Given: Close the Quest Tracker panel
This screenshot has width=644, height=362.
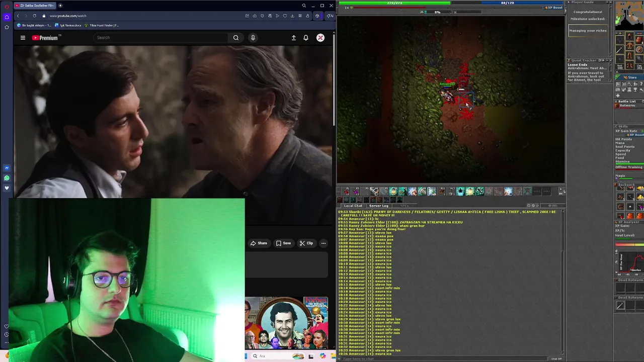Looking at the screenshot, I should tap(610, 60).
